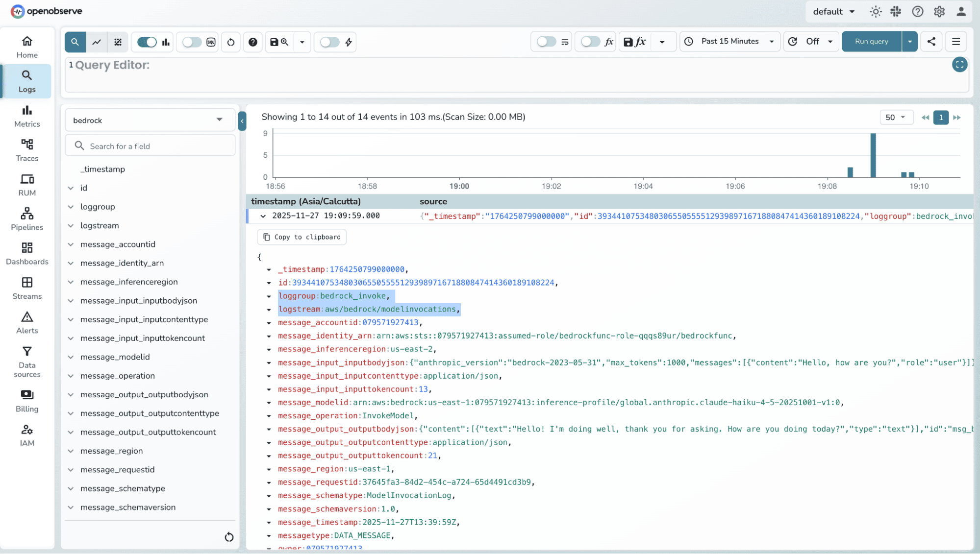Collapse the loggroup field in the log detail

268,296
